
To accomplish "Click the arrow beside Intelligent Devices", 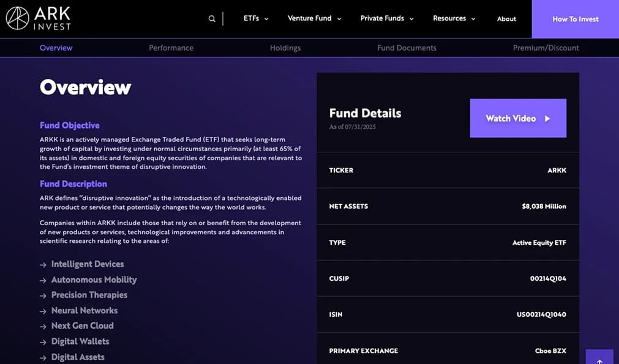I will tap(43, 265).
